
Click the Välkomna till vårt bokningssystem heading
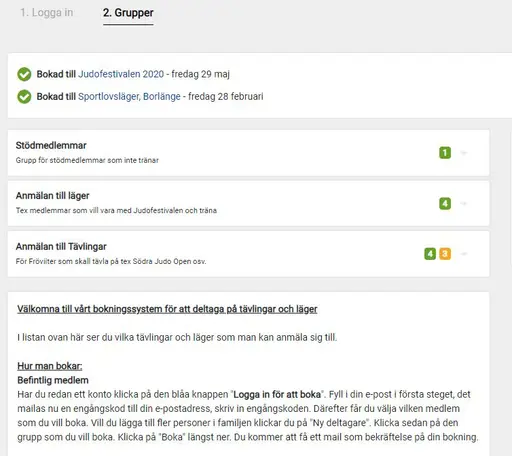(167, 309)
